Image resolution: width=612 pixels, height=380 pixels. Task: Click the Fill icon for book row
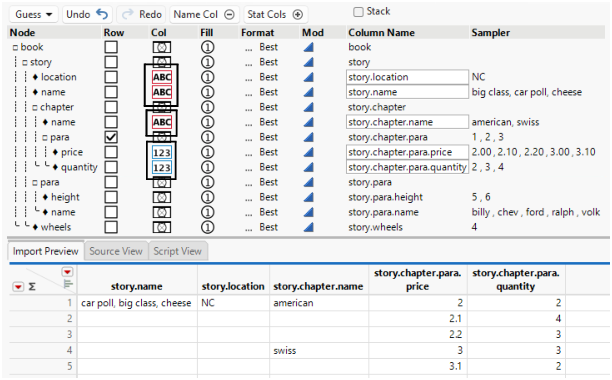pyautogui.click(x=208, y=47)
